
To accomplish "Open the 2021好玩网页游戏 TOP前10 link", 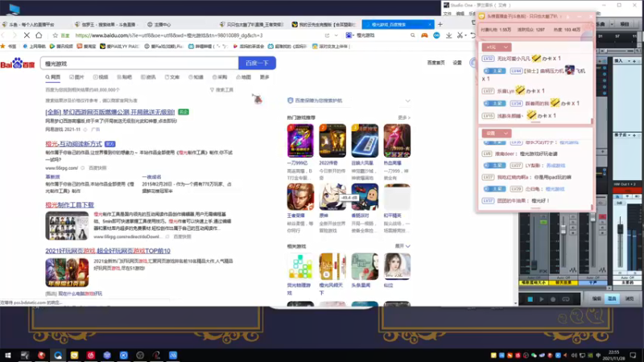I will [x=108, y=251].
